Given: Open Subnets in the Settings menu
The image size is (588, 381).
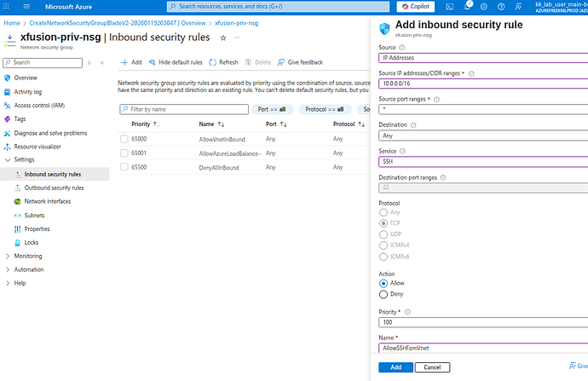Looking at the screenshot, I should pyautogui.click(x=34, y=216).
